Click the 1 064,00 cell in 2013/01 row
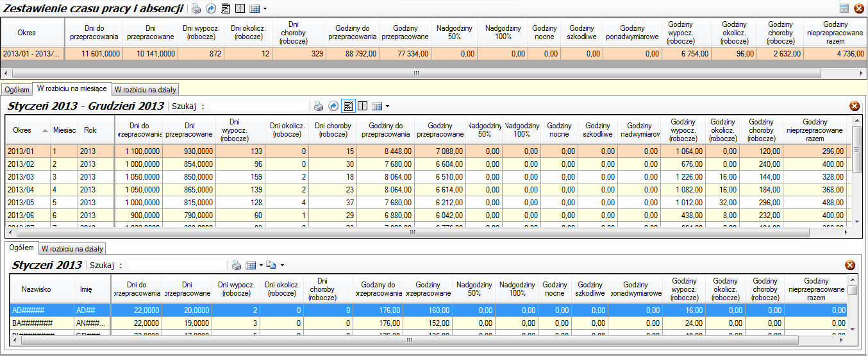Screen dimensions: 868x356 (x=682, y=151)
